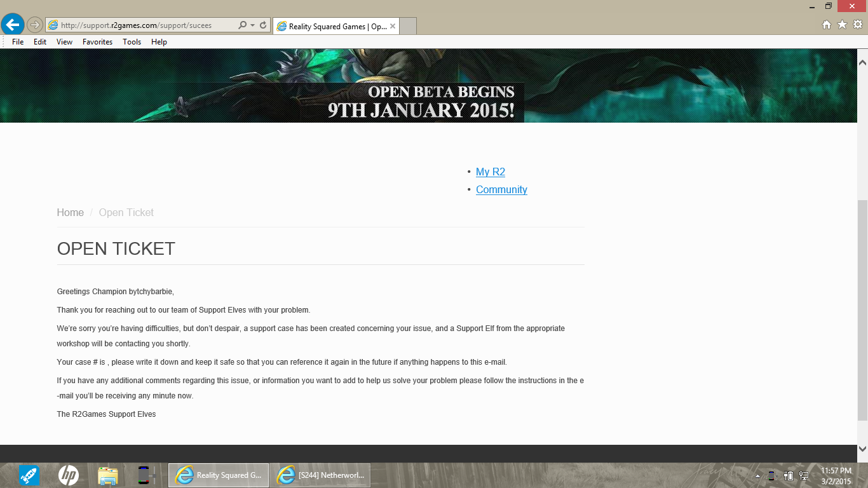Image resolution: width=868 pixels, height=488 pixels.
Task: Open the browser Home page icon
Action: (x=827, y=25)
